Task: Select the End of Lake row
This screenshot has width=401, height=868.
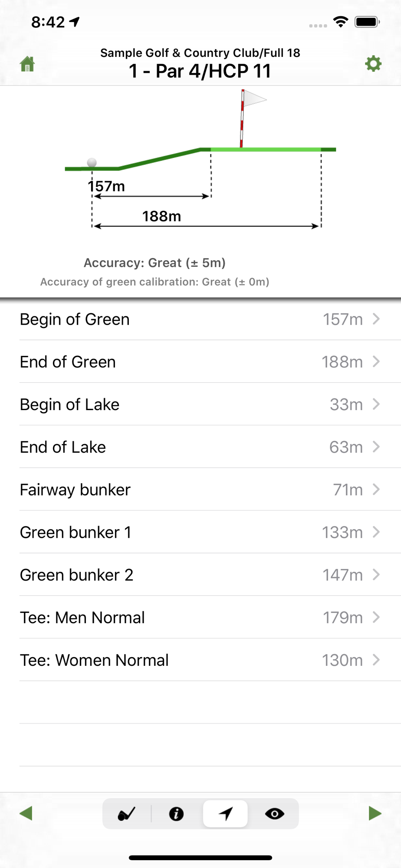Action: 200,447
